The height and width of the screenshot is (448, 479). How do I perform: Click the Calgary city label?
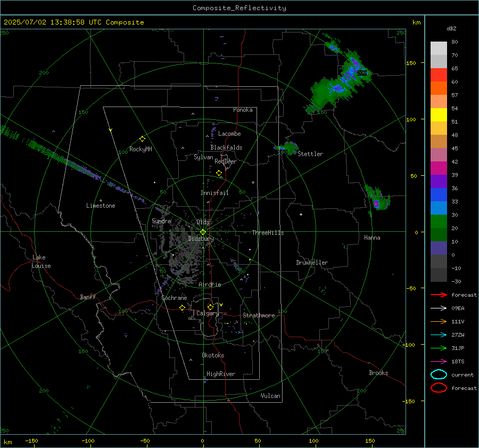click(x=208, y=313)
